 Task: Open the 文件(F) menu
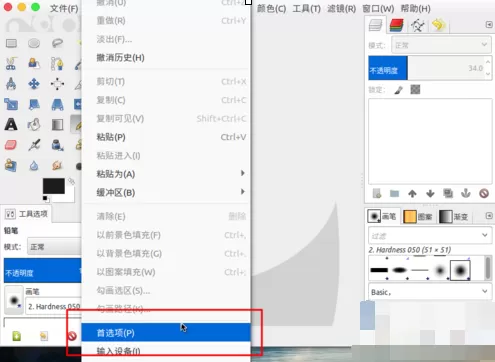64,8
